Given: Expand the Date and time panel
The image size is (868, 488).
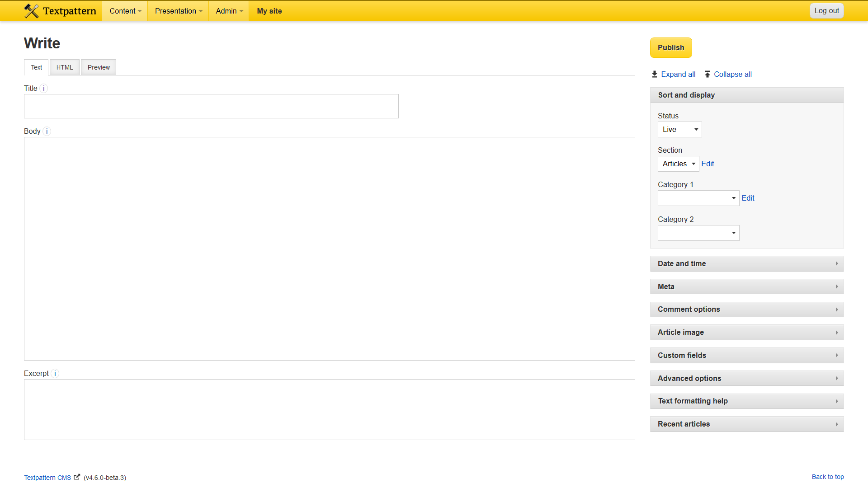Looking at the screenshot, I should 747,263.
